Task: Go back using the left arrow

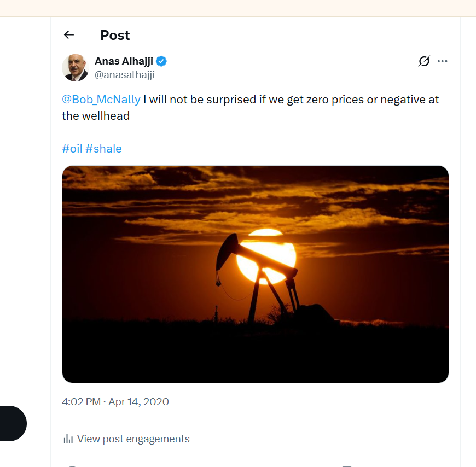Action: point(69,35)
